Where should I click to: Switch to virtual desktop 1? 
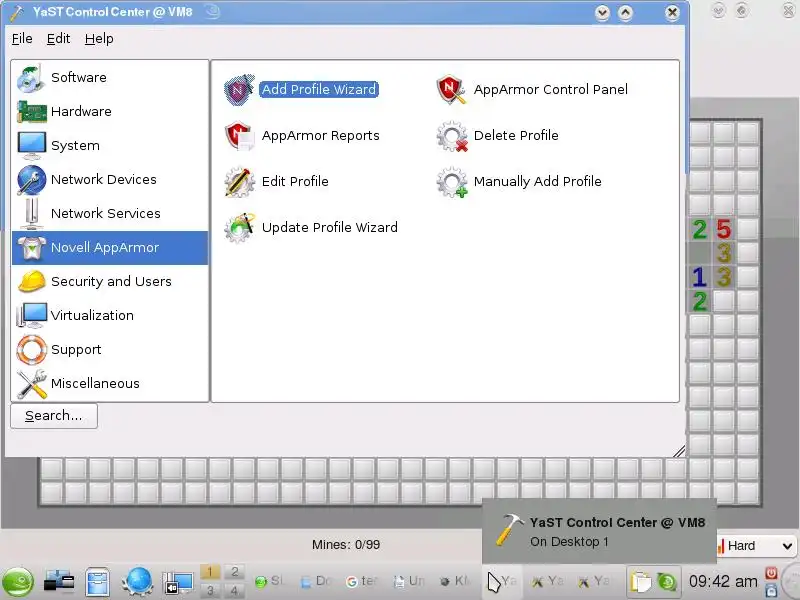210,572
